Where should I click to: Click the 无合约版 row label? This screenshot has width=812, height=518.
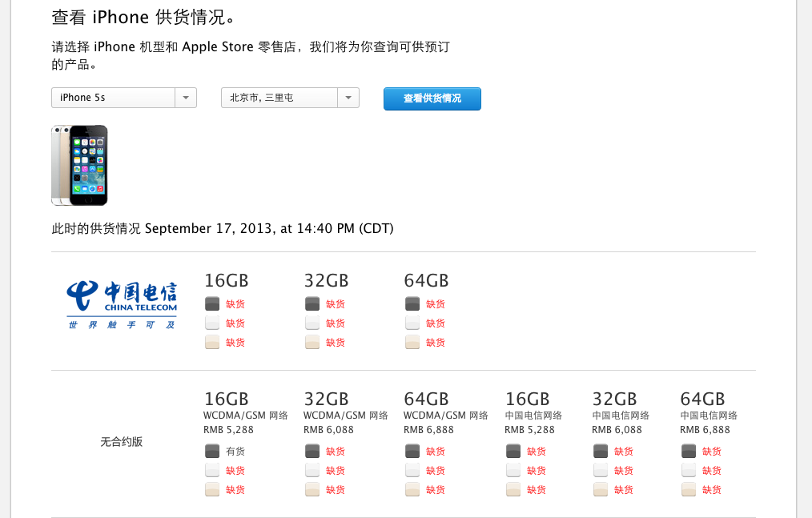click(x=121, y=442)
